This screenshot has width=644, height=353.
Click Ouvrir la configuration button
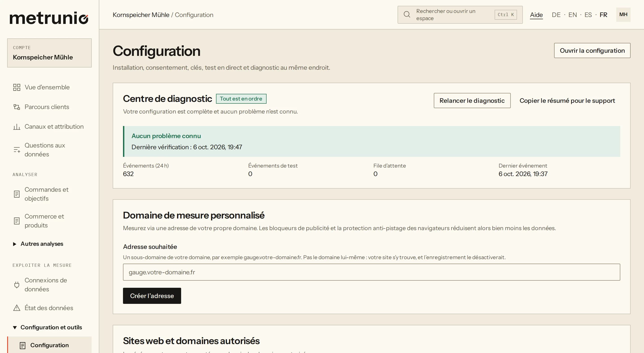click(592, 51)
